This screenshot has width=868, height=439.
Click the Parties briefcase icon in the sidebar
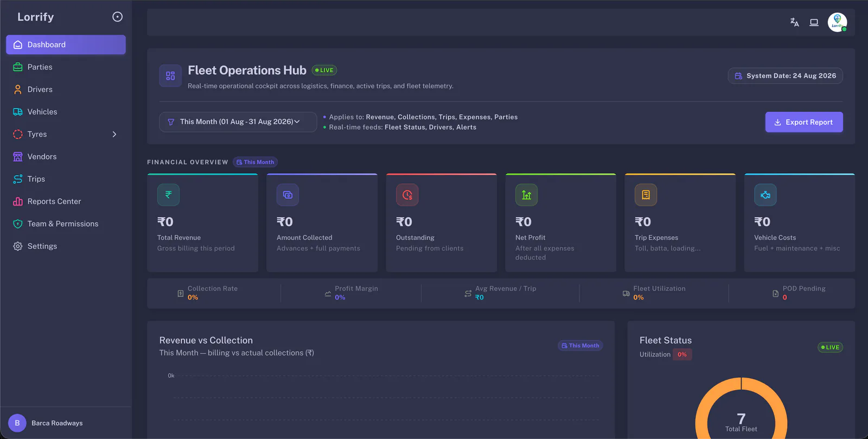point(18,67)
